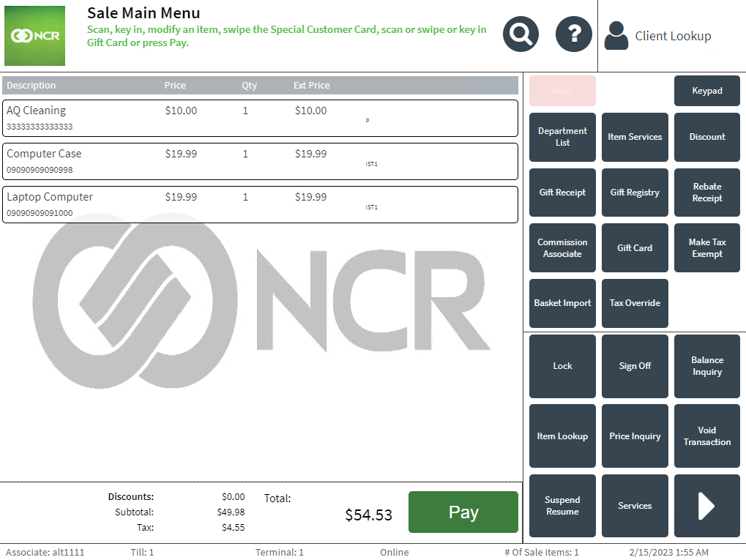Click the Sale Main Menu title
This screenshot has height=560, width=746.
(143, 13)
